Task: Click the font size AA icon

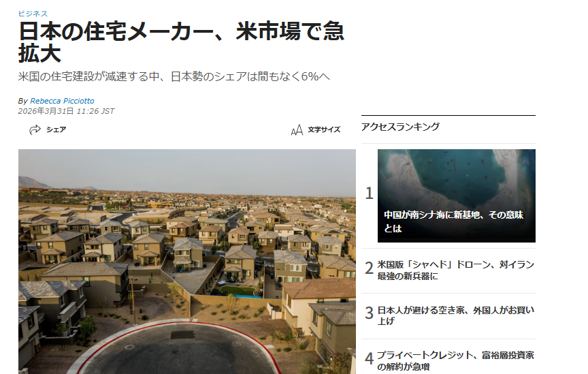Action: [297, 130]
